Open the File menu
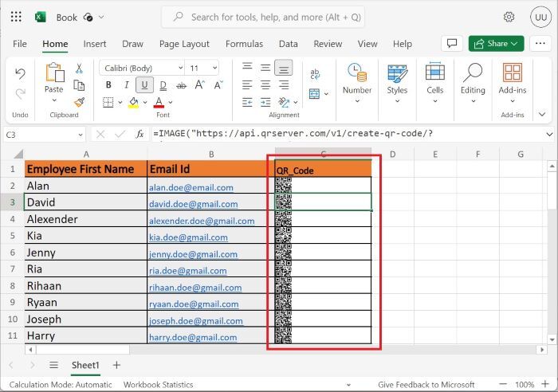The height and width of the screenshot is (392, 558). point(20,44)
